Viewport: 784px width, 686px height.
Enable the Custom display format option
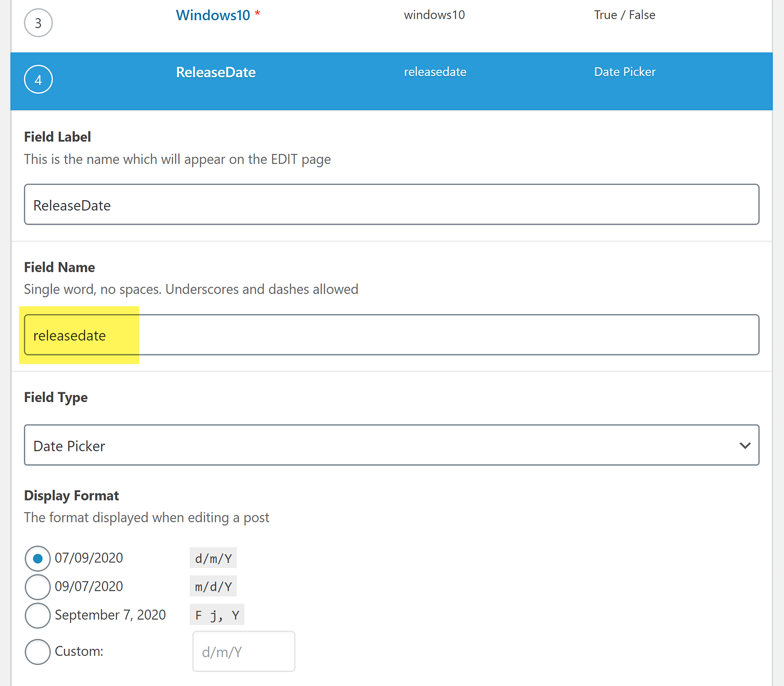[x=37, y=651]
